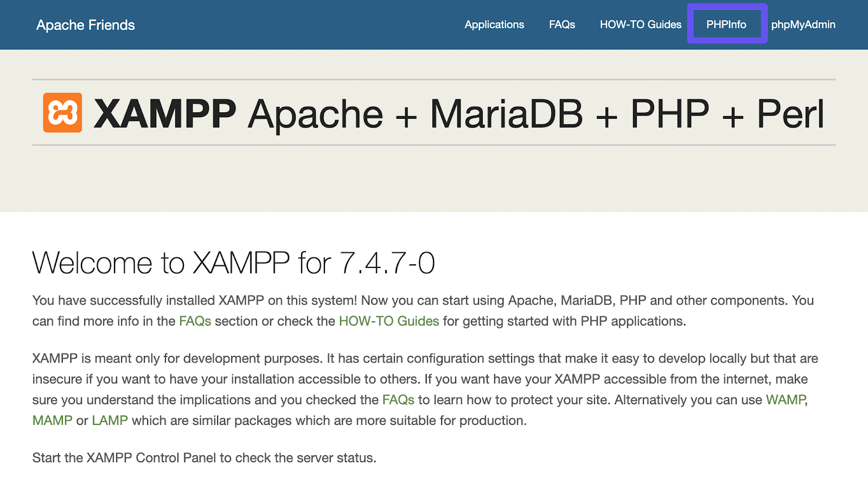Open the MAMP link
Screen dimensions: 868x478
click(x=52, y=420)
